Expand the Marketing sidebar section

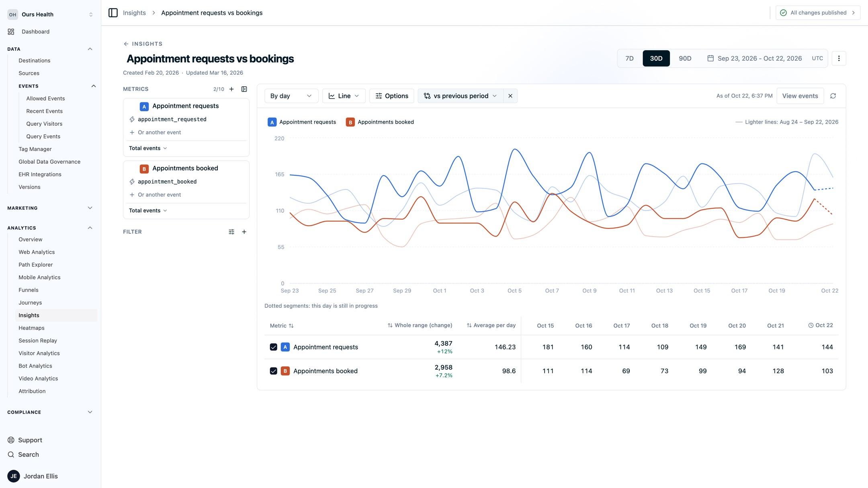(x=50, y=208)
